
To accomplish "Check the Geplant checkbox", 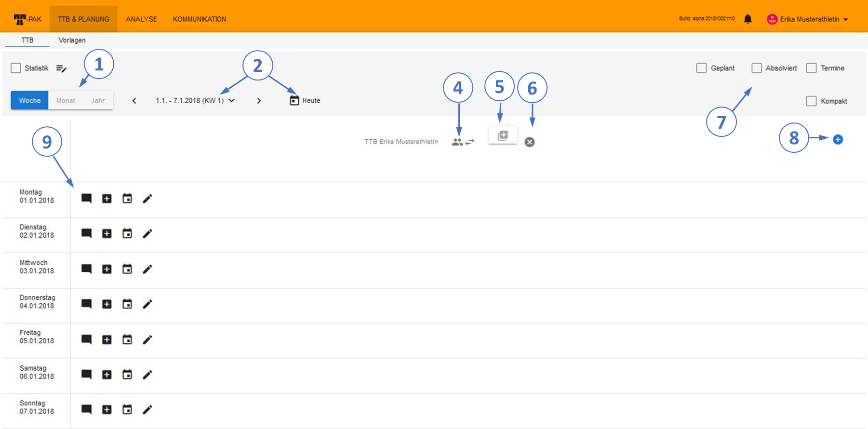I will (x=701, y=68).
